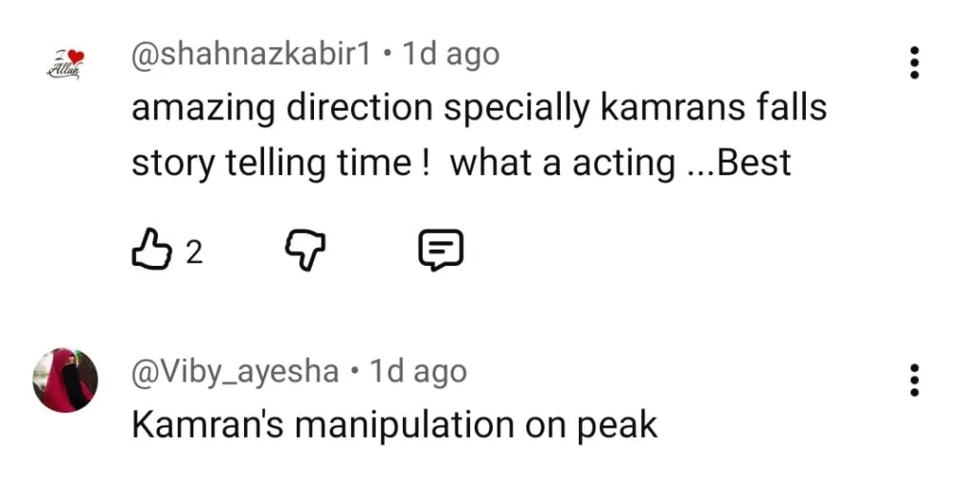Open @Viby_ayesha's round profile picture
Screen dimensions: 980x479
pyautogui.click(x=66, y=380)
